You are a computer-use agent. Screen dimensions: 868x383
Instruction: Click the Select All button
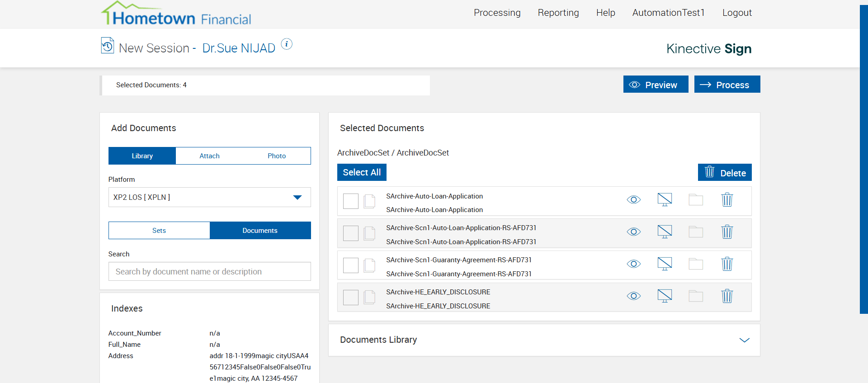pos(362,172)
